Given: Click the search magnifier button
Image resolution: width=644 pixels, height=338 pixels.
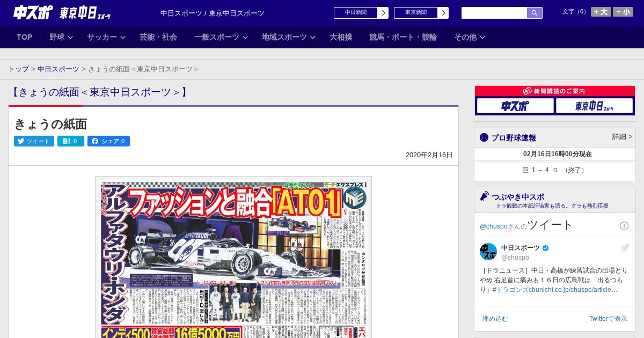Looking at the screenshot, I should point(535,13).
